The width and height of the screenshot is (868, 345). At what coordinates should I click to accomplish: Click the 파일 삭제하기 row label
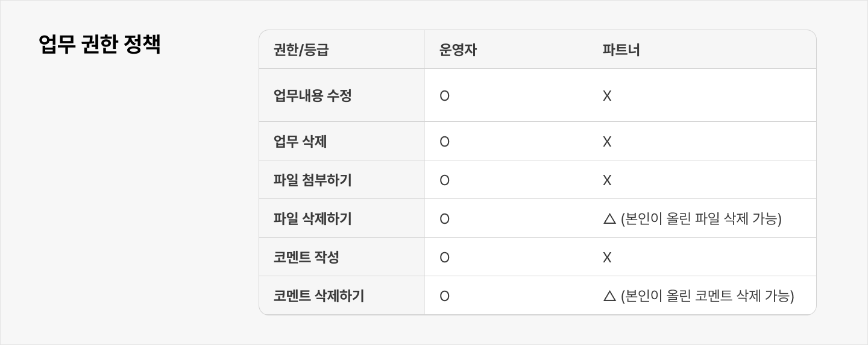[x=312, y=219]
